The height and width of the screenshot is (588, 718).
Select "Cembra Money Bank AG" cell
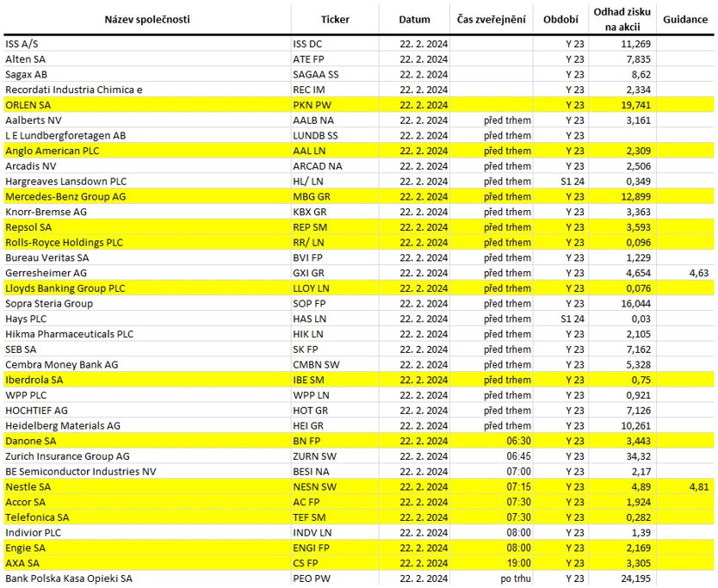pyautogui.click(x=62, y=365)
